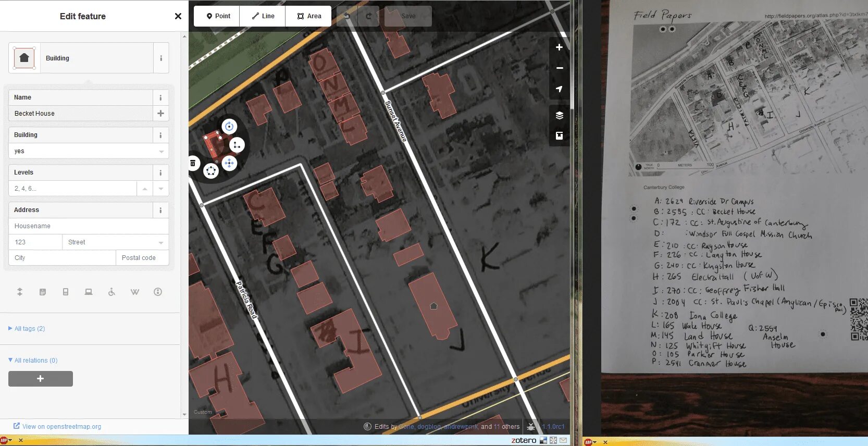The width and height of the screenshot is (868, 446).
Task: Open View on openstreetmap.org link
Action: click(x=57, y=426)
